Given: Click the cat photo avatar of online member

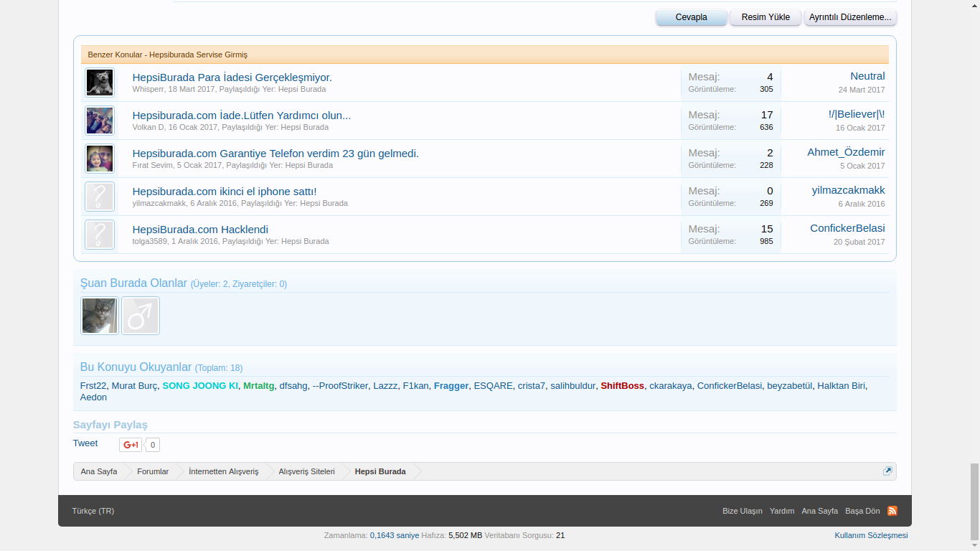Looking at the screenshot, I should pyautogui.click(x=100, y=316).
